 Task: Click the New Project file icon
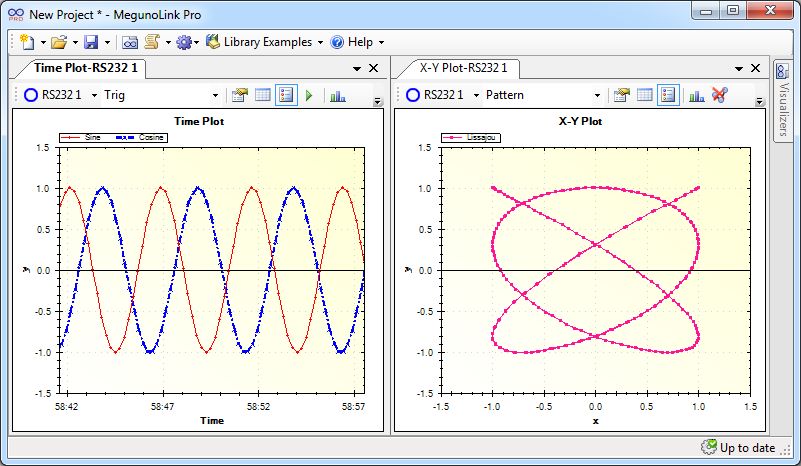(x=27, y=42)
